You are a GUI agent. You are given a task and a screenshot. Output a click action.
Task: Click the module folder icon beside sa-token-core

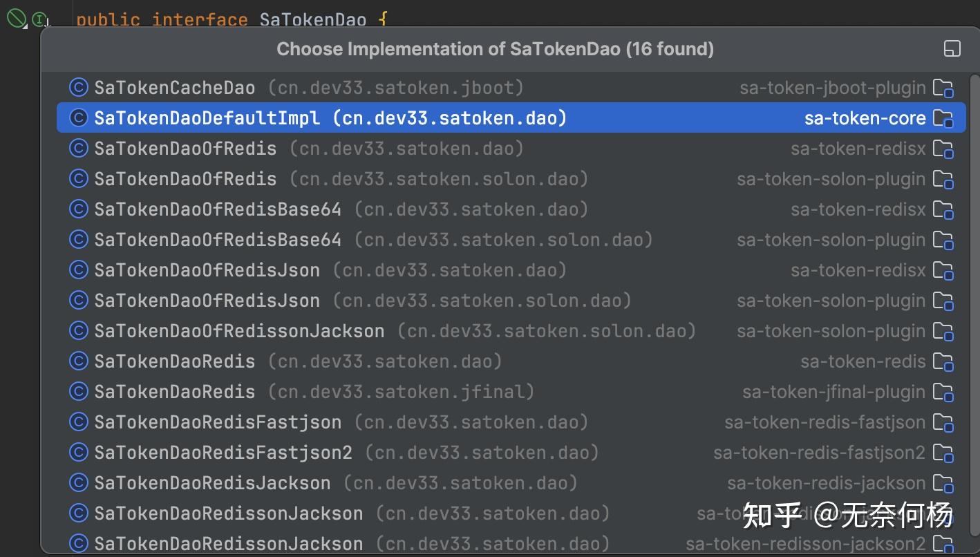coord(943,118)
